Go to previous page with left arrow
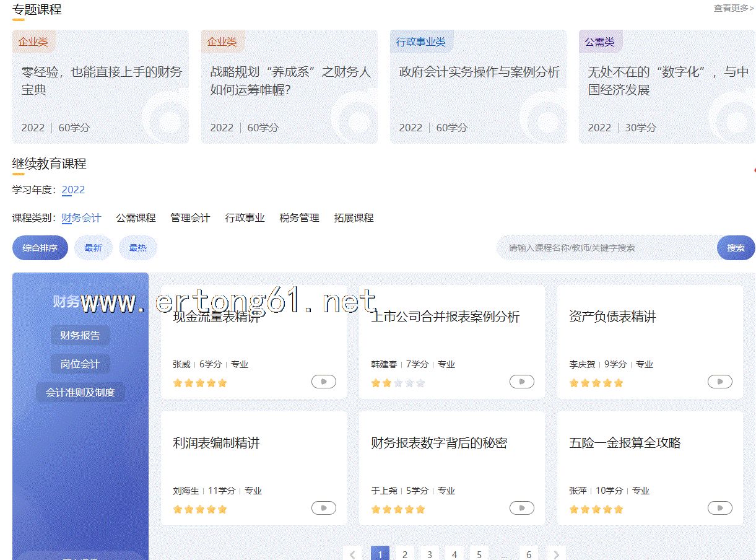The height and width of the screenshot is (560, 756). [352, 554]
